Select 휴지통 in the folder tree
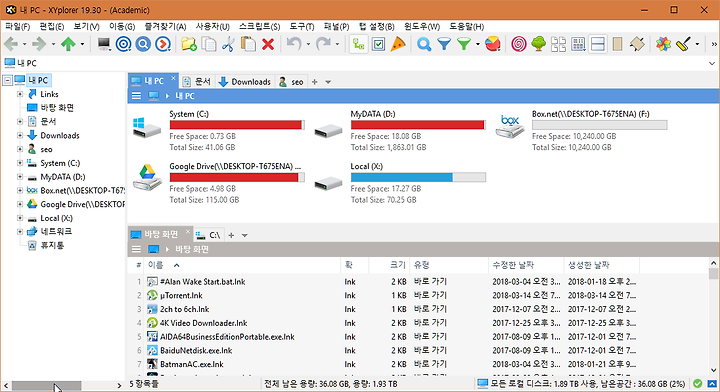 (x=52, y=246)
